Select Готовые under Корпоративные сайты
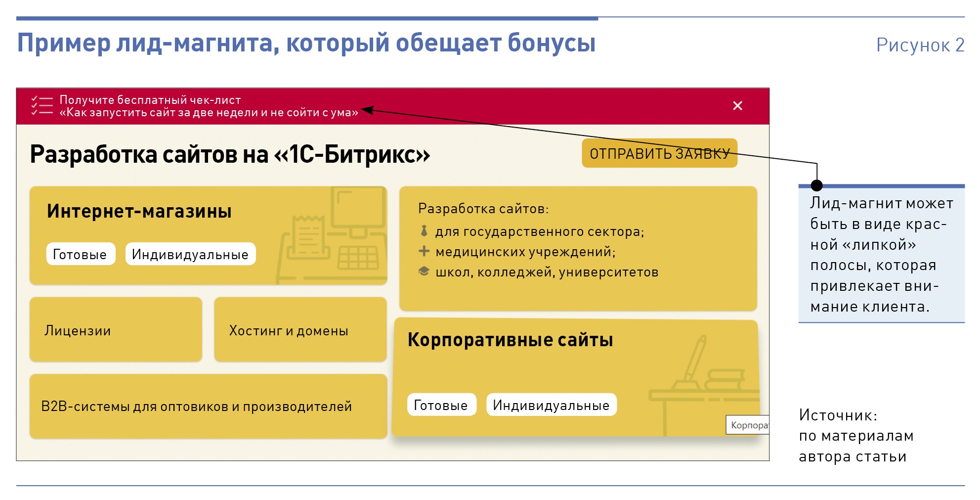Screen dimensions: 980x500 tap(441, 405)
